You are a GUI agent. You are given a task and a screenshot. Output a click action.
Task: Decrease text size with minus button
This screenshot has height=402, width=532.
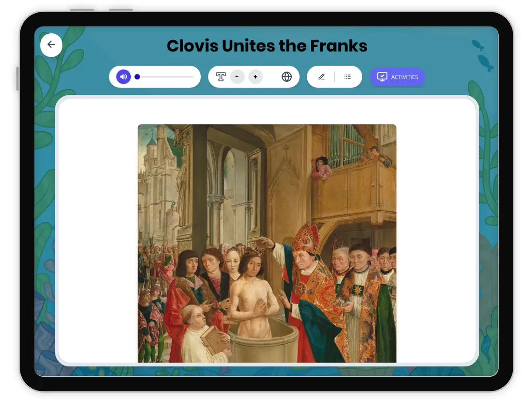(x=237, y=77)
